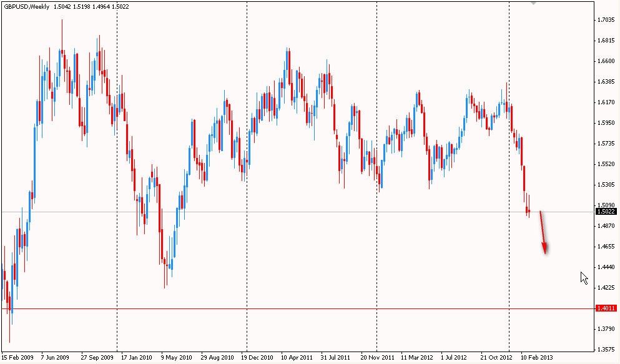The height and width of the screenshot is (364, 620).
Task: Click the red 1.4011 price level tag
Action: [x=606, y=308]
